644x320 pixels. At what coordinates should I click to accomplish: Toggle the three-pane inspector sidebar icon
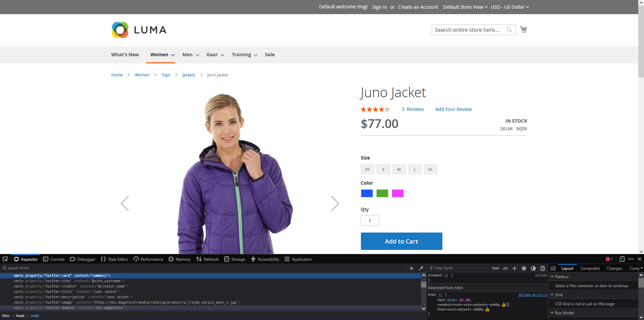coord(553,268)
